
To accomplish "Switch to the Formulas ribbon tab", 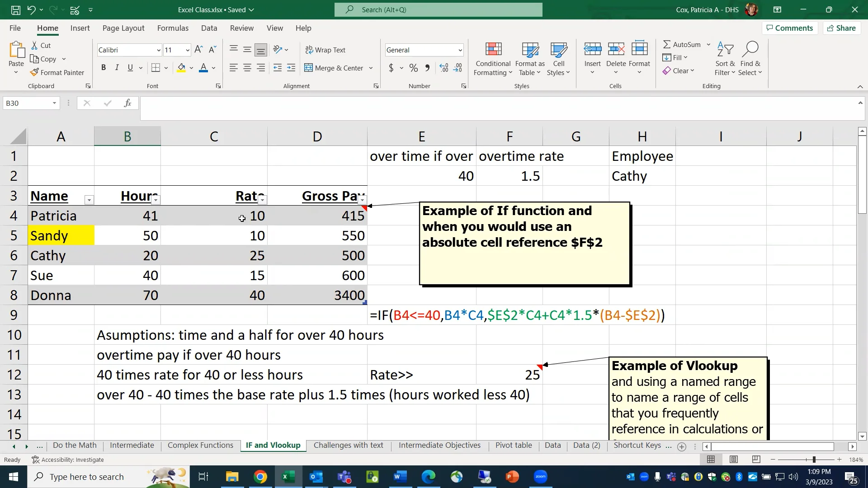I will tap(173, 28).
